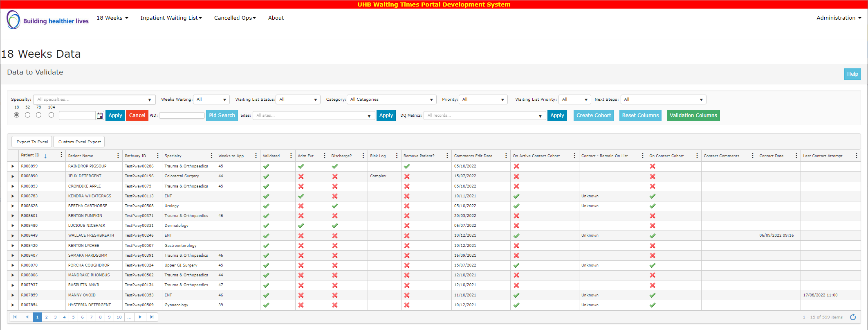868x330 pixels.
Task: Open the Inpatient Waiting List menu
Action: (x=171, y=18)
